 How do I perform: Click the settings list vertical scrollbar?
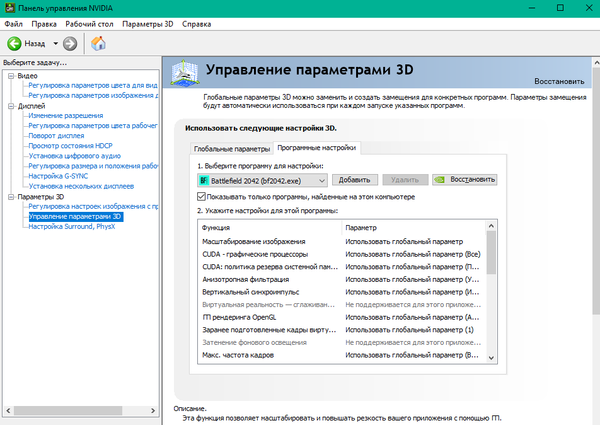pyautogui.click(x=490, y=290)
